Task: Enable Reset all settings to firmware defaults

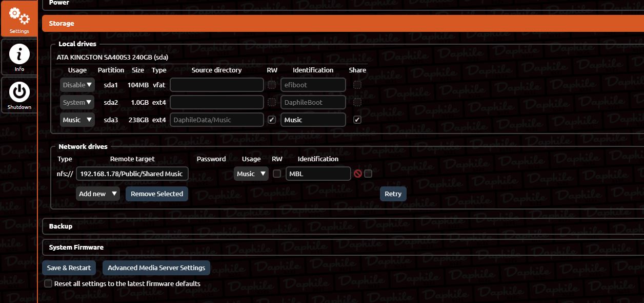Action: (x=48, y=283)
